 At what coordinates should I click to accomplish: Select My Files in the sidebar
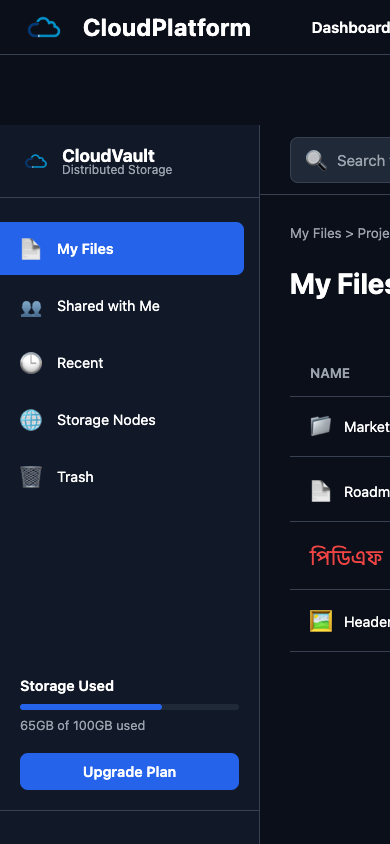point(122,249)
